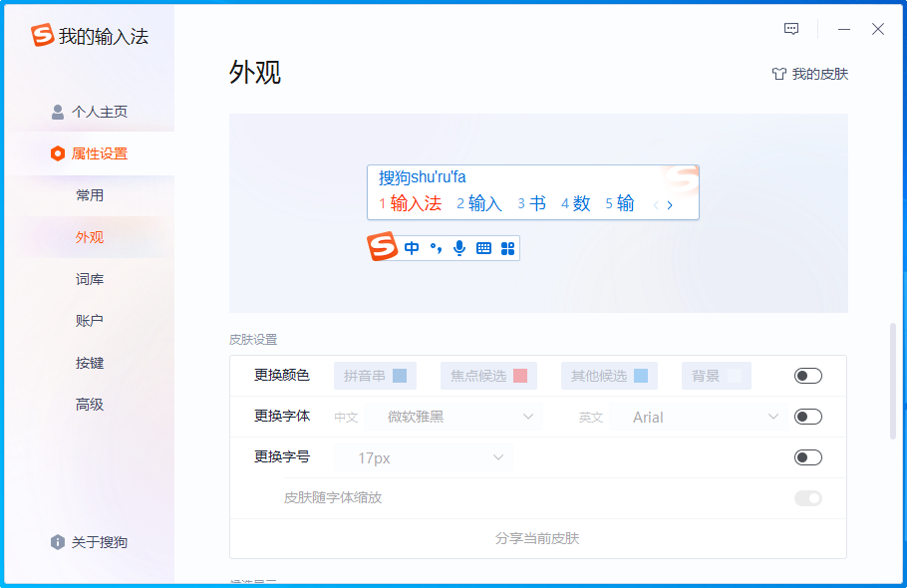Viewport: 907px width, 588px height.
Task: Click the 背景 color swatch button
Action: point(716,376)
